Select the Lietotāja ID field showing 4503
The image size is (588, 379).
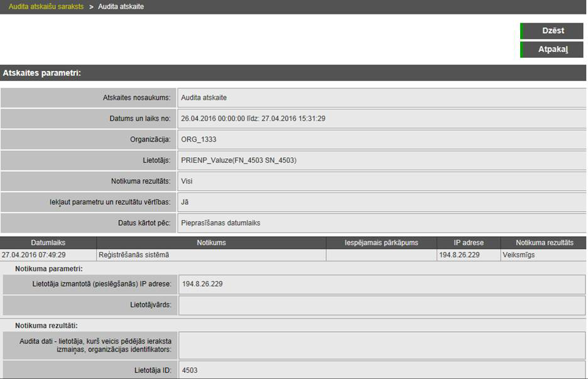tap(381, 370)
